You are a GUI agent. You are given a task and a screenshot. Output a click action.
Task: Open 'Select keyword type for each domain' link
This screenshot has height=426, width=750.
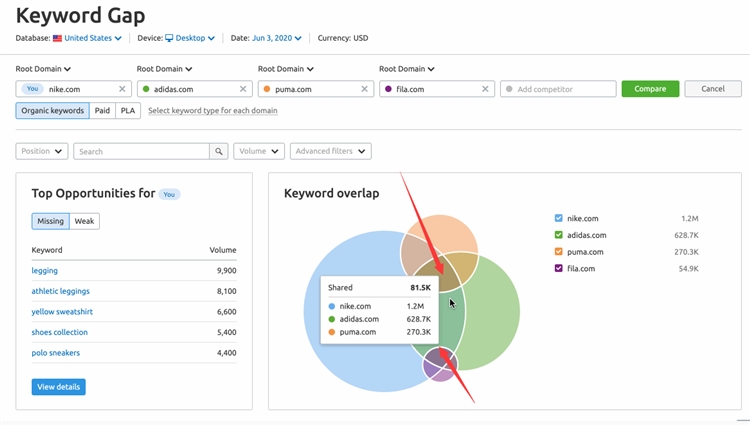pyautogui.click(x=213, y=110)
